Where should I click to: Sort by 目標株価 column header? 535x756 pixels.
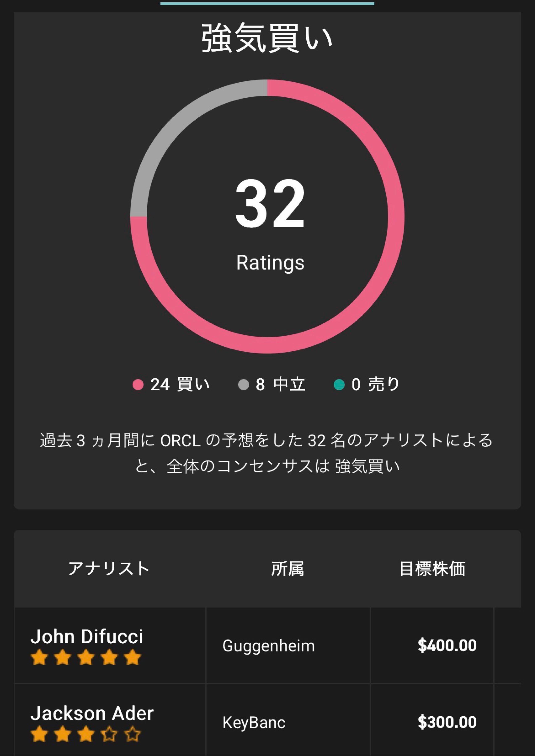click(432, 569)
